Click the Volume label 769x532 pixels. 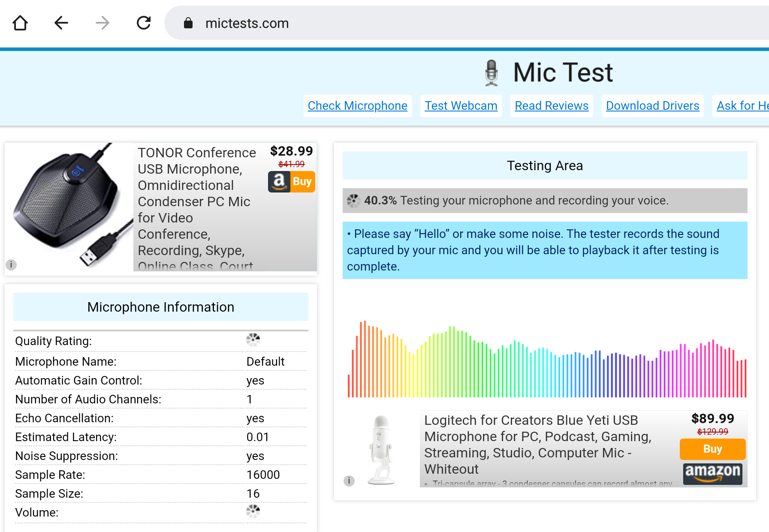click(x=37, y=513)
